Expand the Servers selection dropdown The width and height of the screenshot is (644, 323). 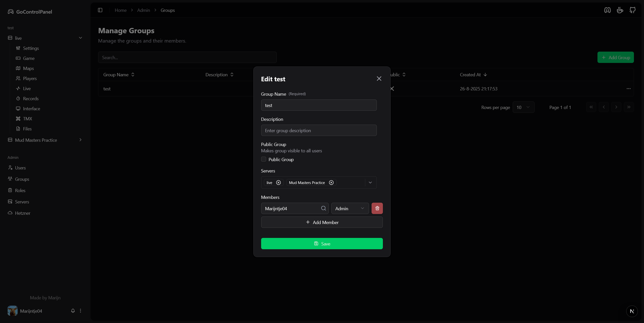[x=370, y=183]
